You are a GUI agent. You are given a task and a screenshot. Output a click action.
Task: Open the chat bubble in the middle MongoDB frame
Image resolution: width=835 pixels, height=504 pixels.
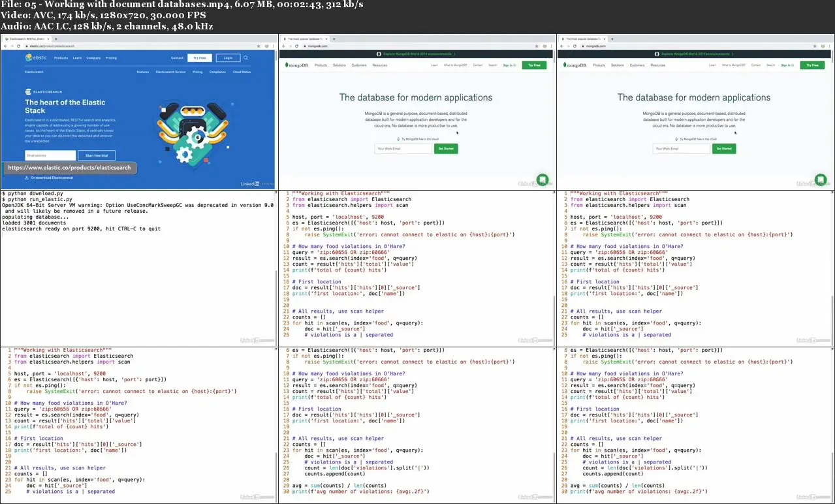coord(542,180)
